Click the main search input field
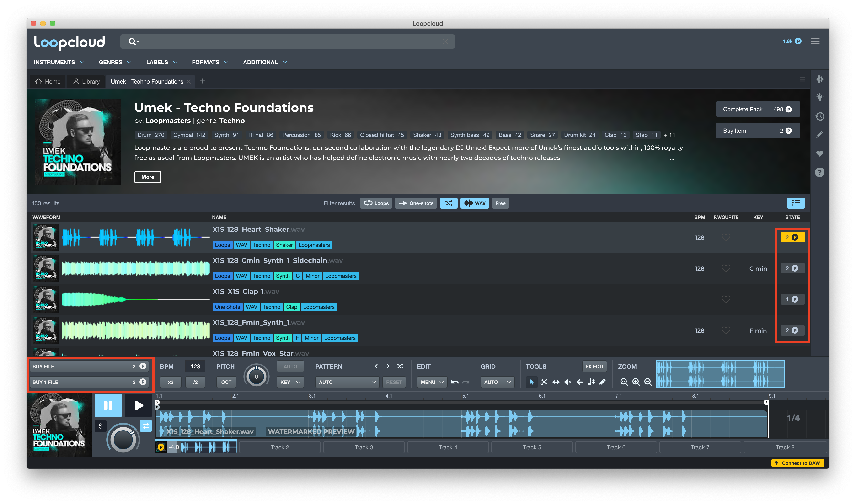This screenshot has height=504, width=856. pyautogui.click(x=287, y=42)
